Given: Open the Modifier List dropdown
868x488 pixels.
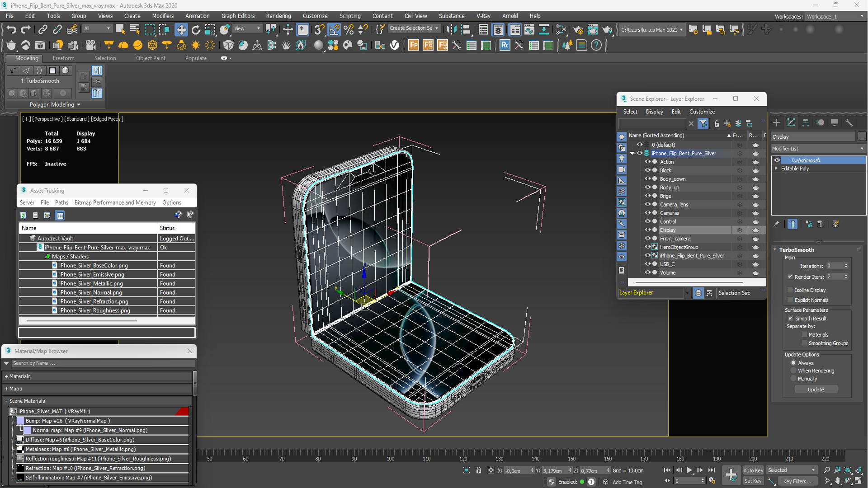Looking at the screenshot, I should [818, 149].
